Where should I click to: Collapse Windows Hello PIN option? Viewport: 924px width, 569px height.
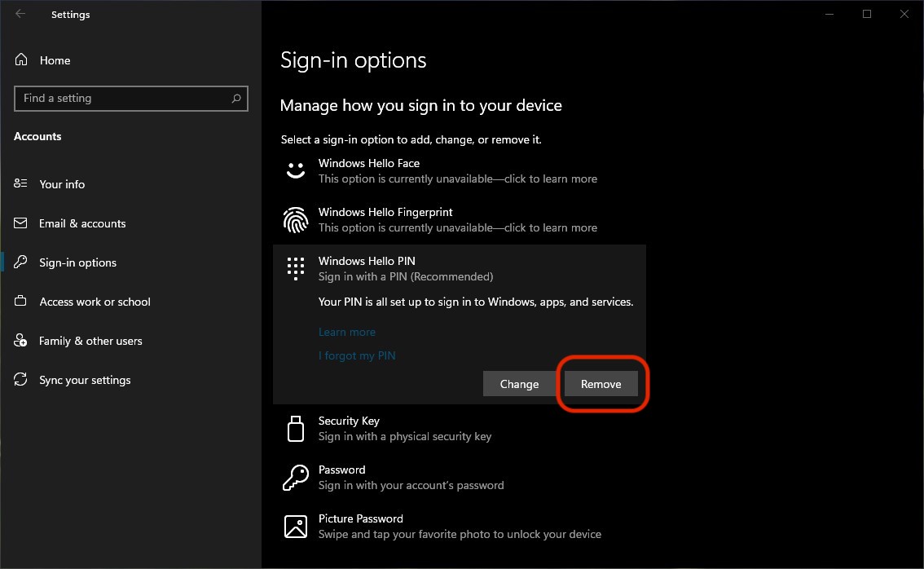pyautogui.click(x=460, y=268)
